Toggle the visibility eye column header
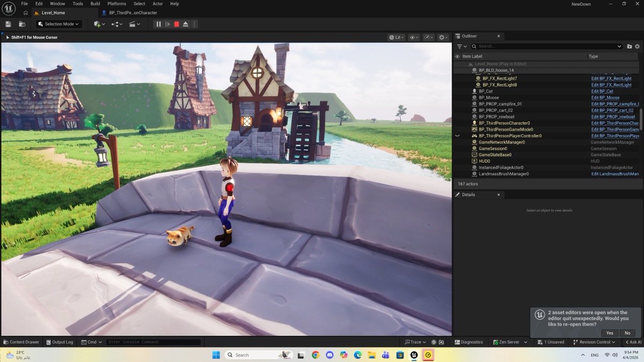Image resolution: width=644 pixels, height=362 pixels. (x=458, y=56)
